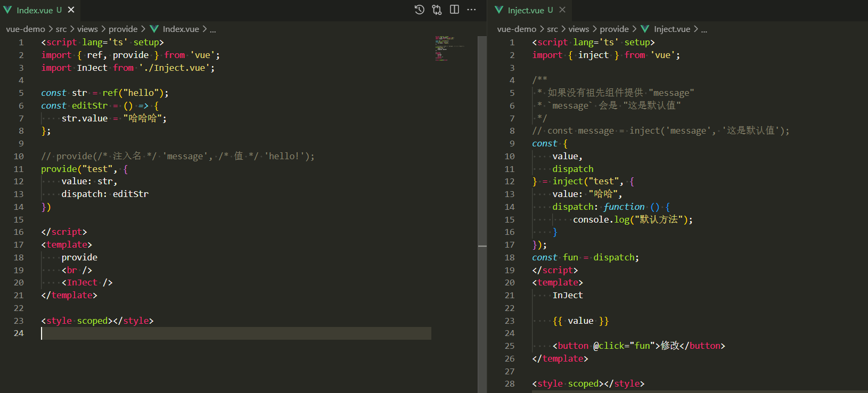
Task: Click provide in left pane breadcrumb
Action: point(123,29)
